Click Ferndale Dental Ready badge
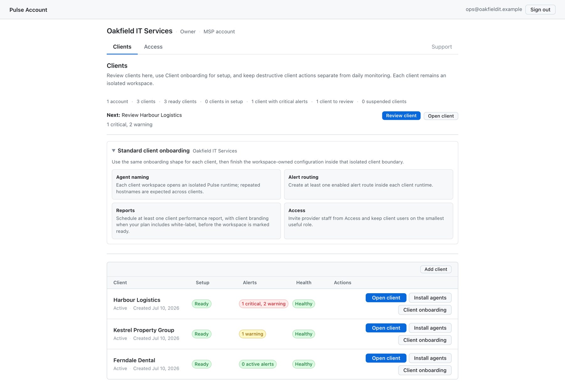This screenshot has height=392, width=565. (202, 364)
